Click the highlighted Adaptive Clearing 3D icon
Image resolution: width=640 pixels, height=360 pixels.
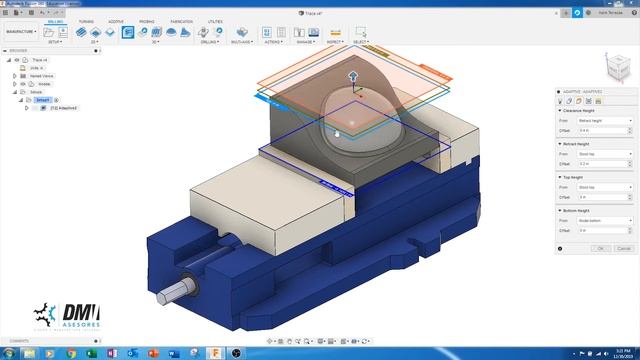click(128, 32)
